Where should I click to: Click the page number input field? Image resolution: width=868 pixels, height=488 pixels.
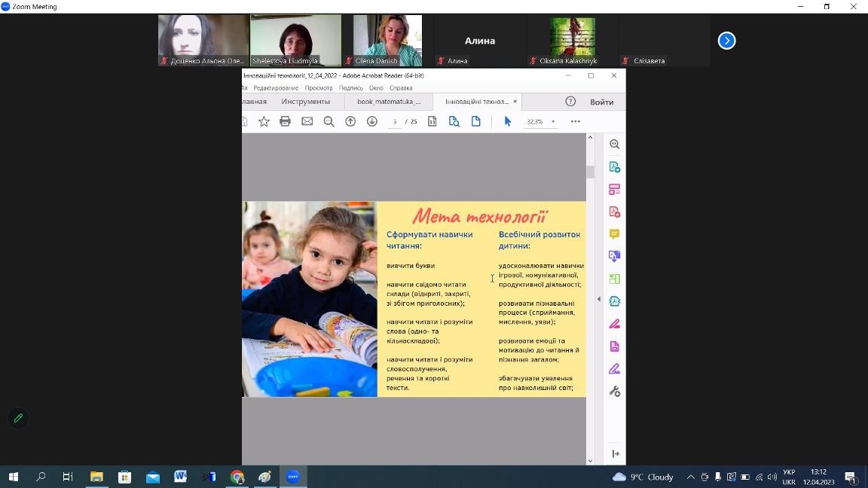[x=395, y=121]
